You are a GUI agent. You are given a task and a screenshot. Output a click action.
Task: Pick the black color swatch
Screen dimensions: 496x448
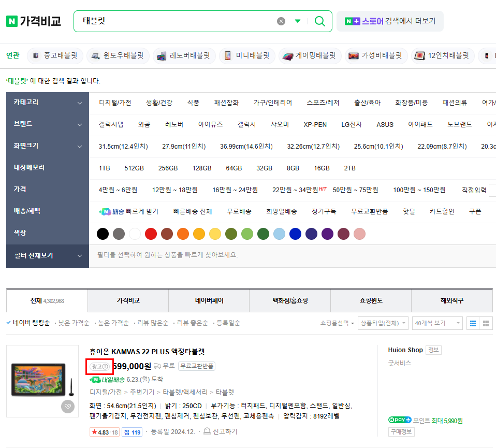(103, 234)
